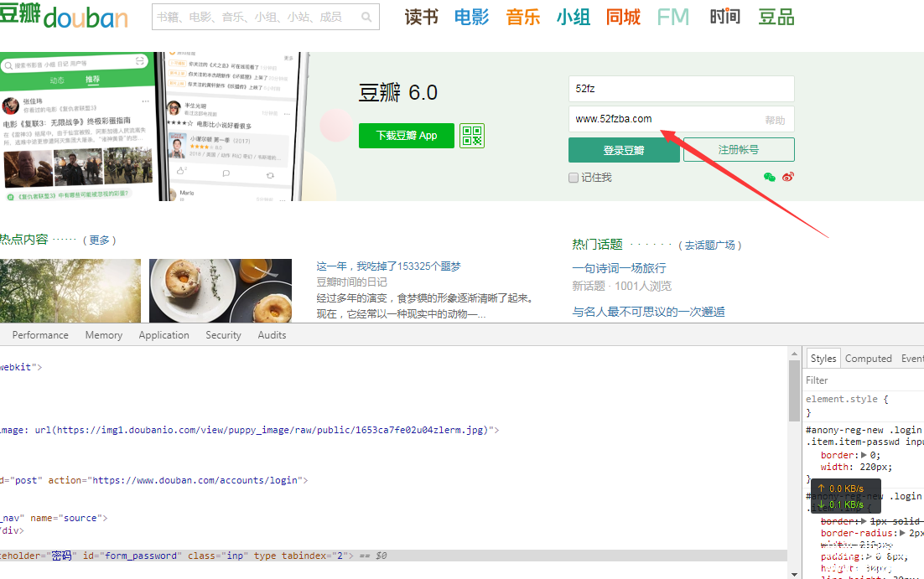Open the 读书 section

pyautogui.click(x=422, y=17)
